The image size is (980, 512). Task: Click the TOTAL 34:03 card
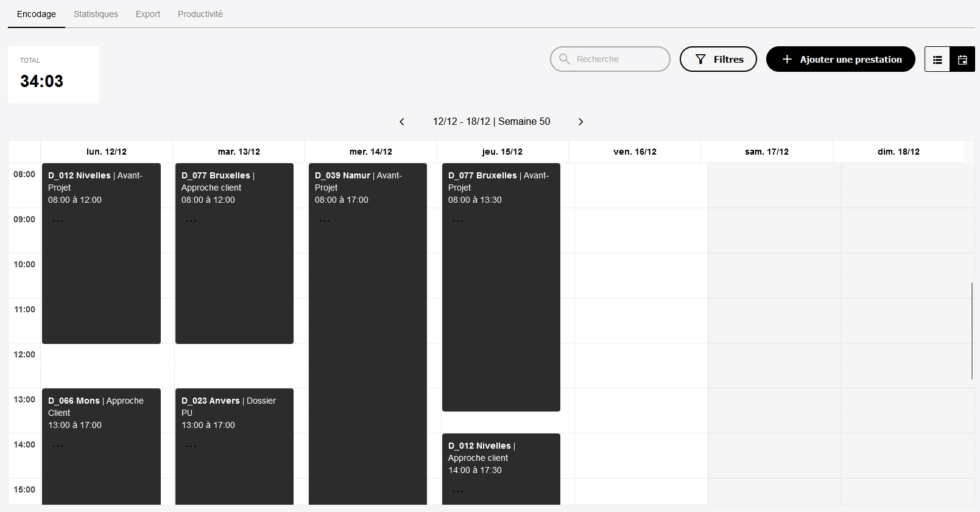[54, 75]
